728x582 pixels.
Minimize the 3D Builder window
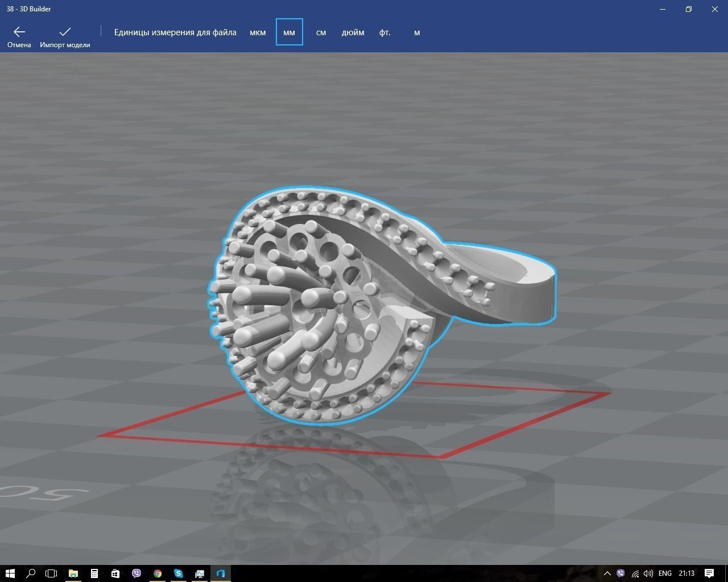663,9
